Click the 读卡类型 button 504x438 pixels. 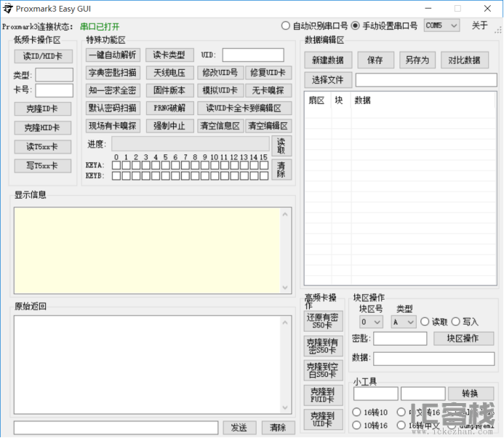[169, 55]
